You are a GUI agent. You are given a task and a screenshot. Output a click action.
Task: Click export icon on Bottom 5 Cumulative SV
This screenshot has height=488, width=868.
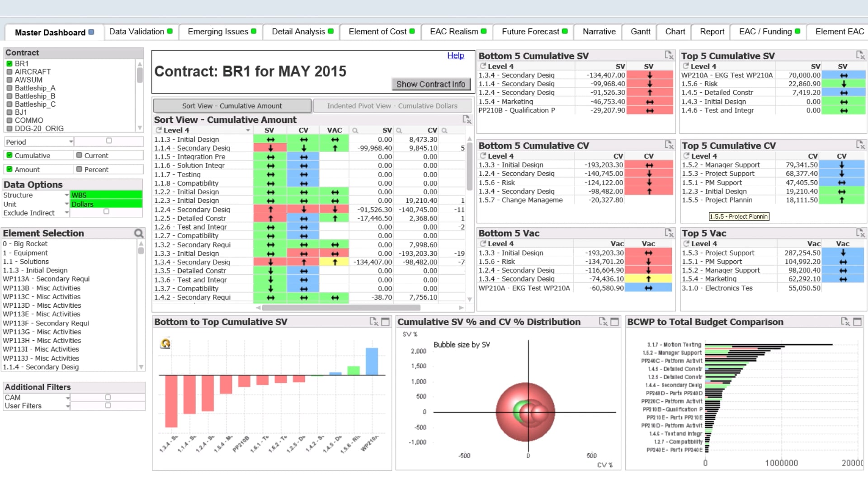(669, 55)
